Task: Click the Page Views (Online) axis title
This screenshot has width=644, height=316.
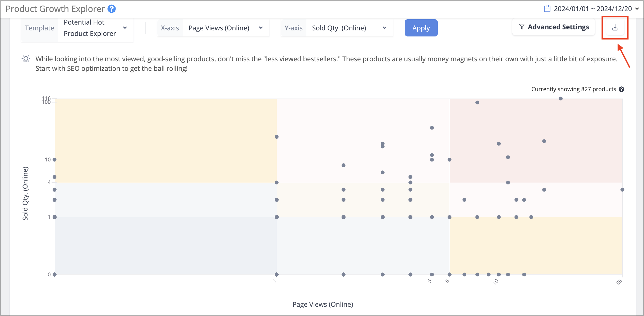Action: coord(323,304)
